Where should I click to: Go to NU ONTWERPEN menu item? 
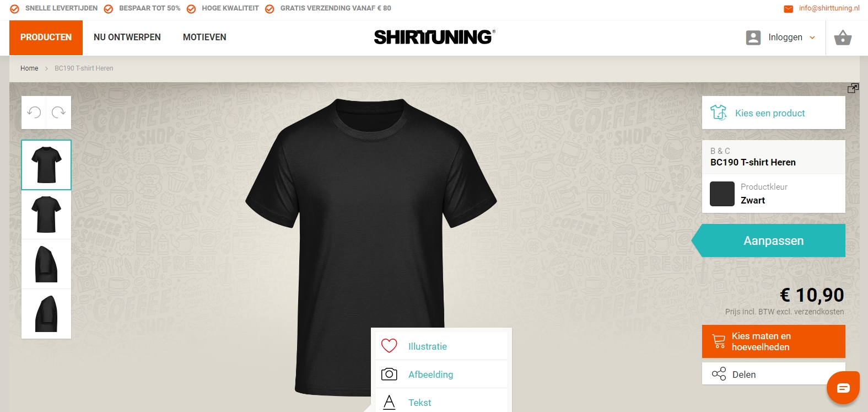click(x=127, y=38)
